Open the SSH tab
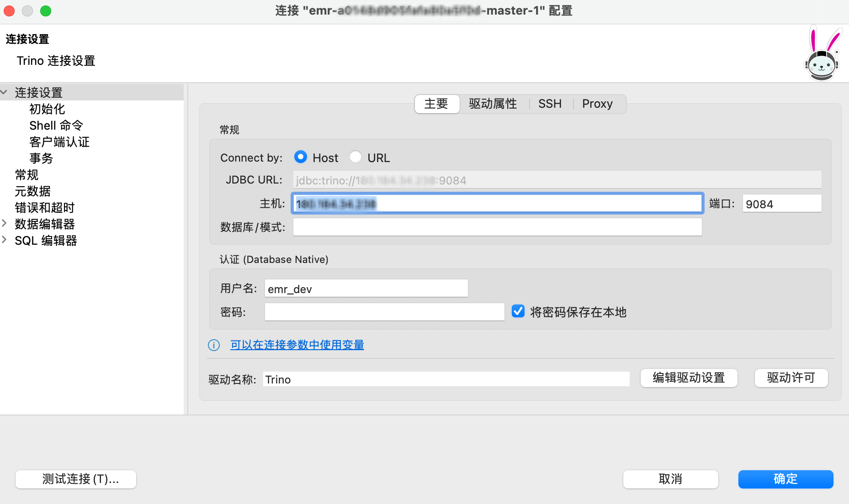The image size is (849, 504). coord(549,104)
